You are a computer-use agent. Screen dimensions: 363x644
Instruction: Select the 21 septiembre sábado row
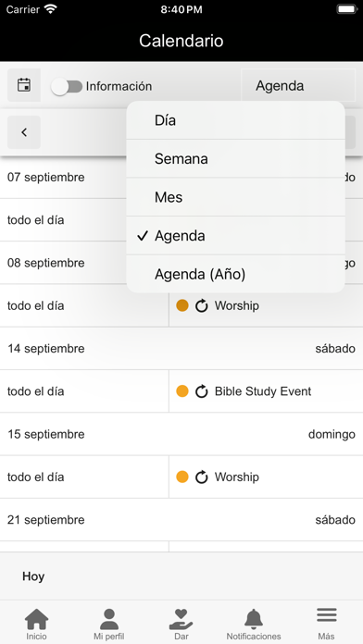tap(181, 520)
